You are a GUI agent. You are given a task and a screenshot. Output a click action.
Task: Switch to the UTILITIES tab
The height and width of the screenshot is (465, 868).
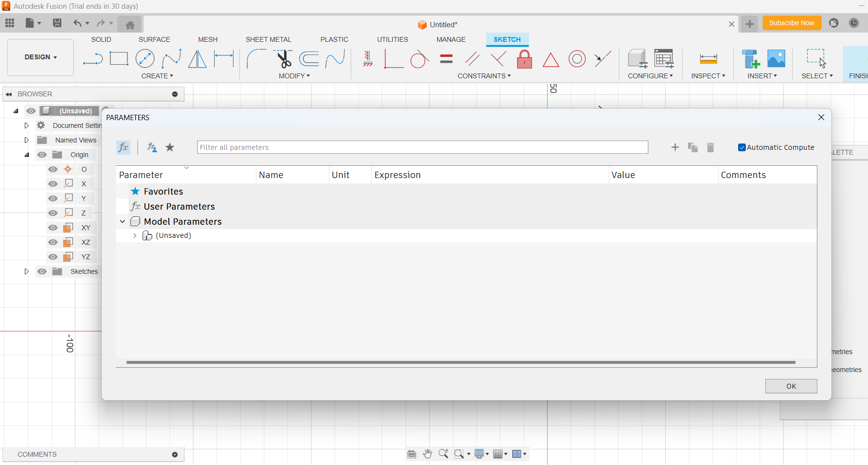(393, 39)
